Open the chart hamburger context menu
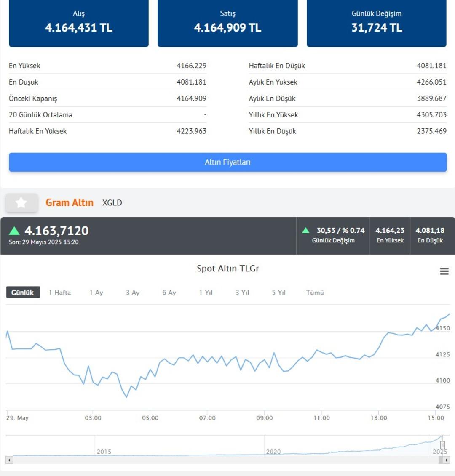Viewport: 455px width, 476px height. [444, 271]
